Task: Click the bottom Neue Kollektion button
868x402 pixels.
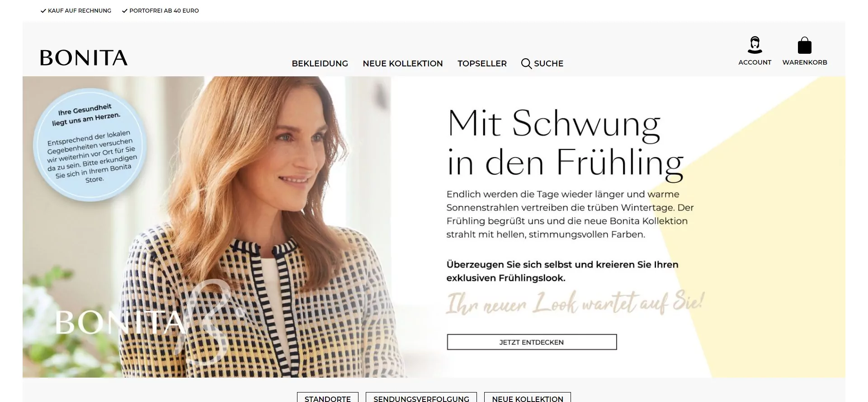Action: (528, 397)
